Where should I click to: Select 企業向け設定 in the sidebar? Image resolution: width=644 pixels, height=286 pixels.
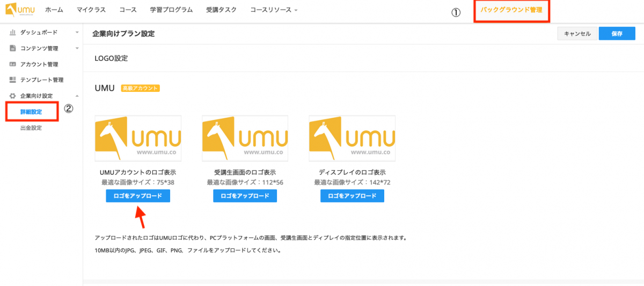tap(36, 96)
